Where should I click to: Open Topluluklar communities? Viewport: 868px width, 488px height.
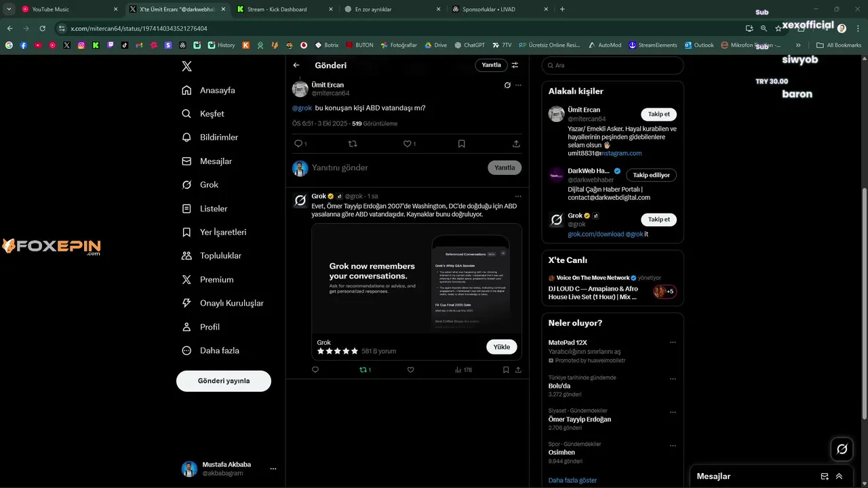click(x=212, y=256)
